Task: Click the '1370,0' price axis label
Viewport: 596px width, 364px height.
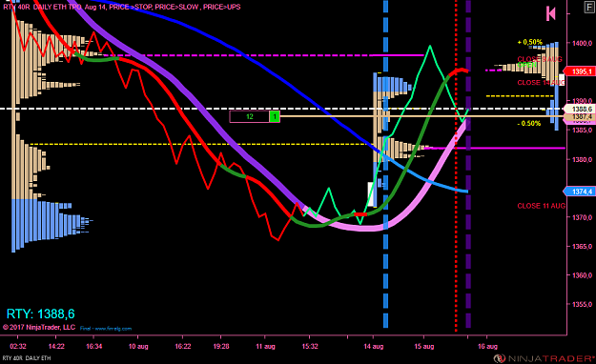Action: point(583,217)
